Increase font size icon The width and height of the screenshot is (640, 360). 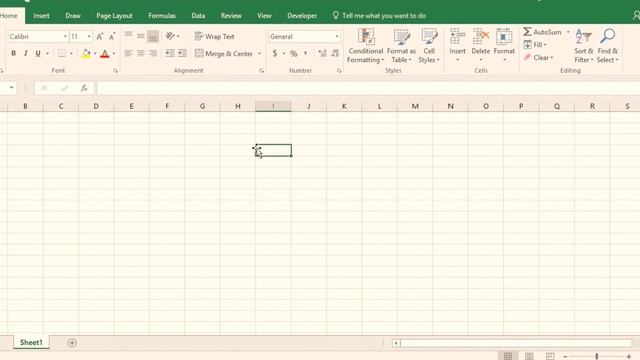click(x=100, y=36)
